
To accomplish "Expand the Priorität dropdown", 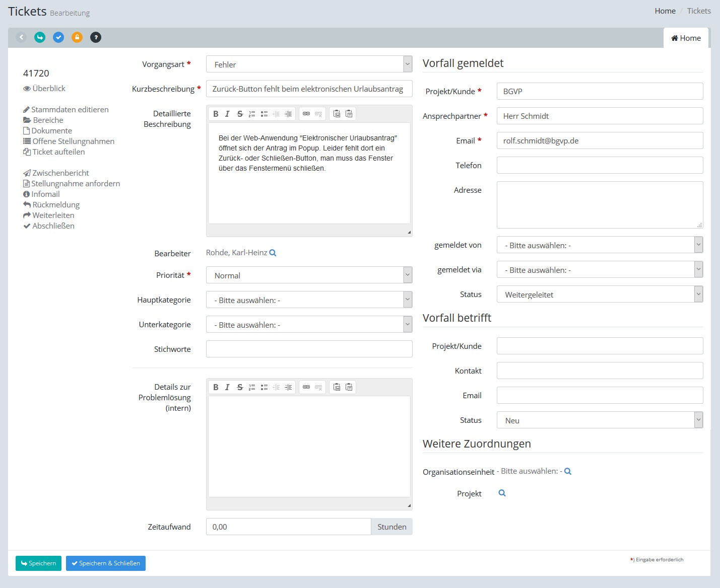I will click(309, 275).
